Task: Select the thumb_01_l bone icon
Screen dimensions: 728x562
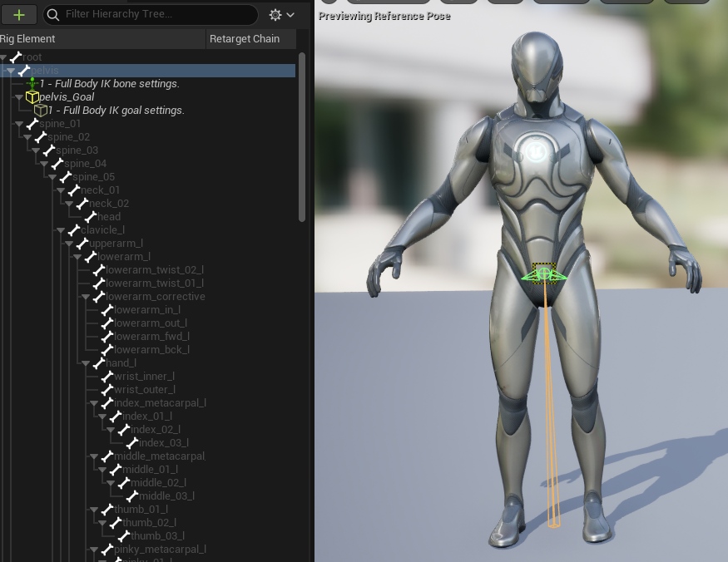Action: coord(107,510)
